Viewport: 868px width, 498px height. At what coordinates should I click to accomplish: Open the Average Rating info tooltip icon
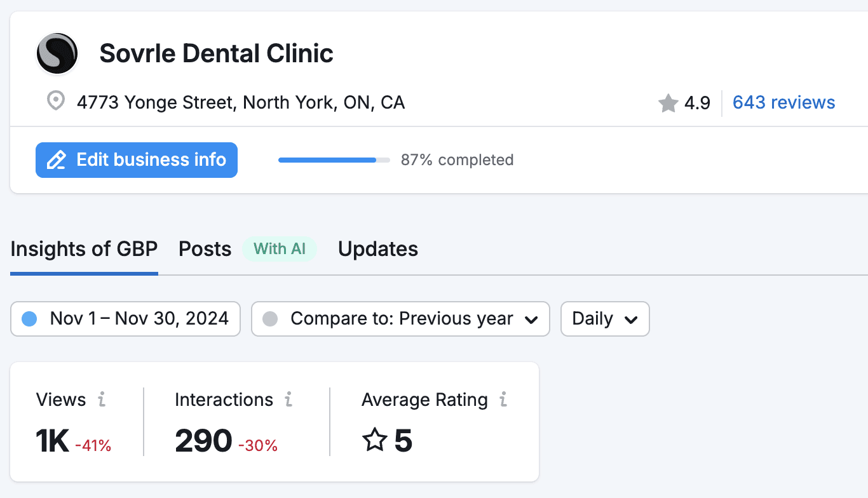(x=503, y=400)
